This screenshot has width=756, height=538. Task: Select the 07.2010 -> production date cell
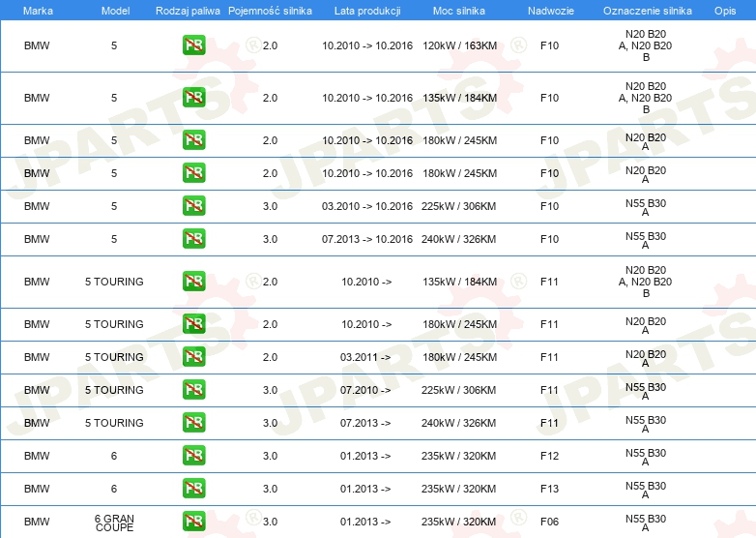click(365, 390)
